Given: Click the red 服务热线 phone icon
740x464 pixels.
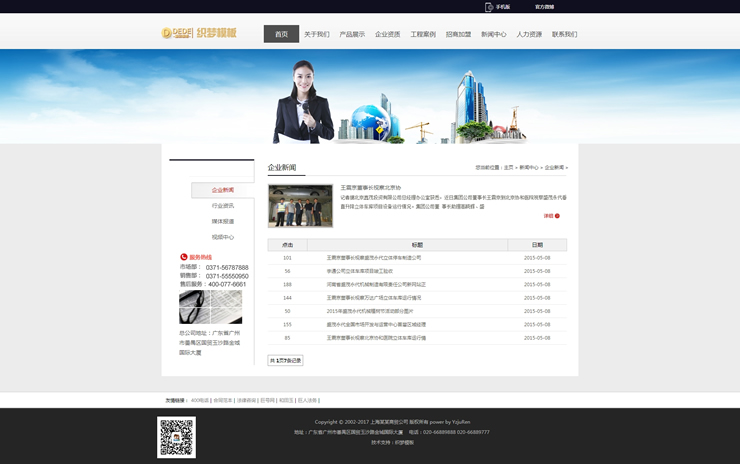Looking at the screenshot, I should 184,257.
